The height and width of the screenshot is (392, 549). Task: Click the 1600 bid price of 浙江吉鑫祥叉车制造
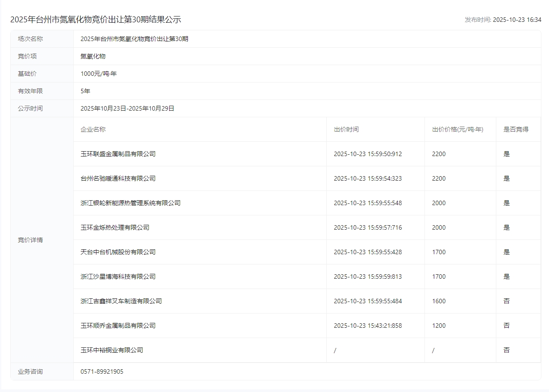[439, 301]
